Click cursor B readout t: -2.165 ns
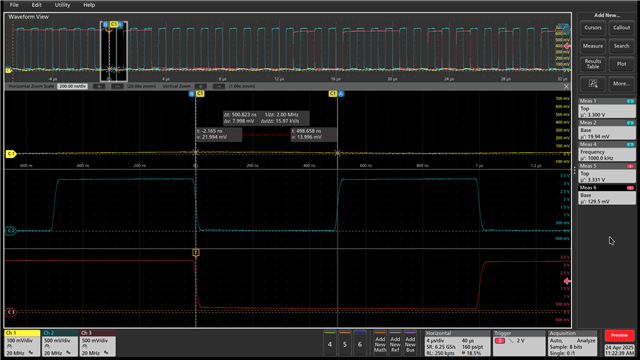 coord(219,134)
